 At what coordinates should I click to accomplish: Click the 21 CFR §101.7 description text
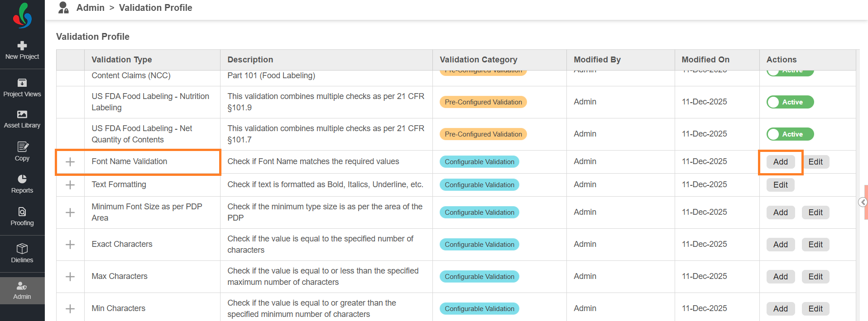click(326, 134)
